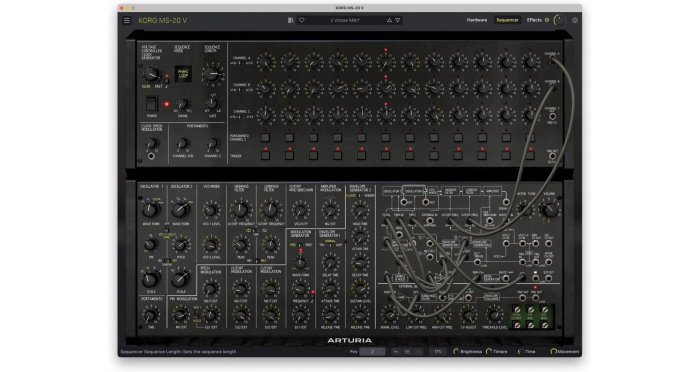Adjust the Velocity knob
Image resolution: width=700 pixels, height=372 pixels.
300,210
